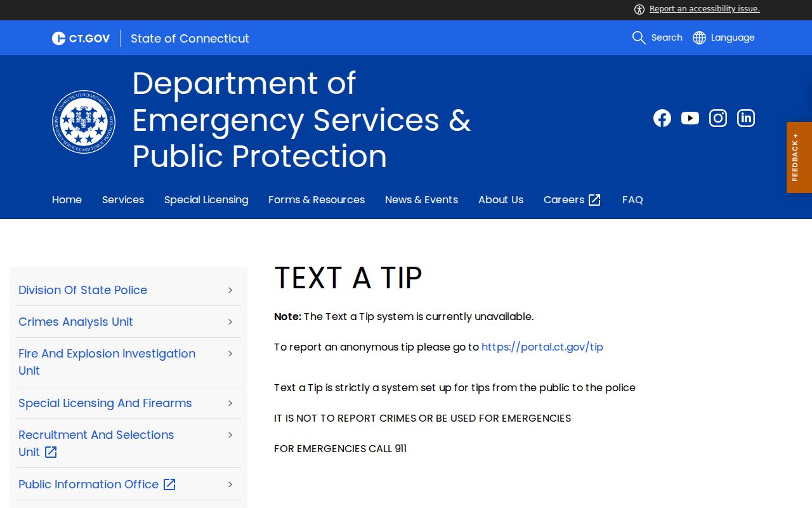This screenshot has width=812, height=508.
Task: Open the About Us menu
Action: pos(501,199)
